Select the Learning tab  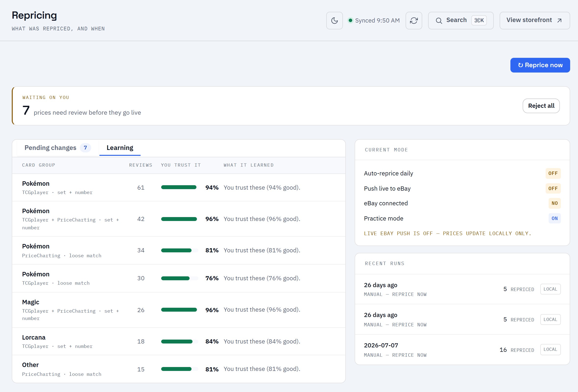pos(120,148)
